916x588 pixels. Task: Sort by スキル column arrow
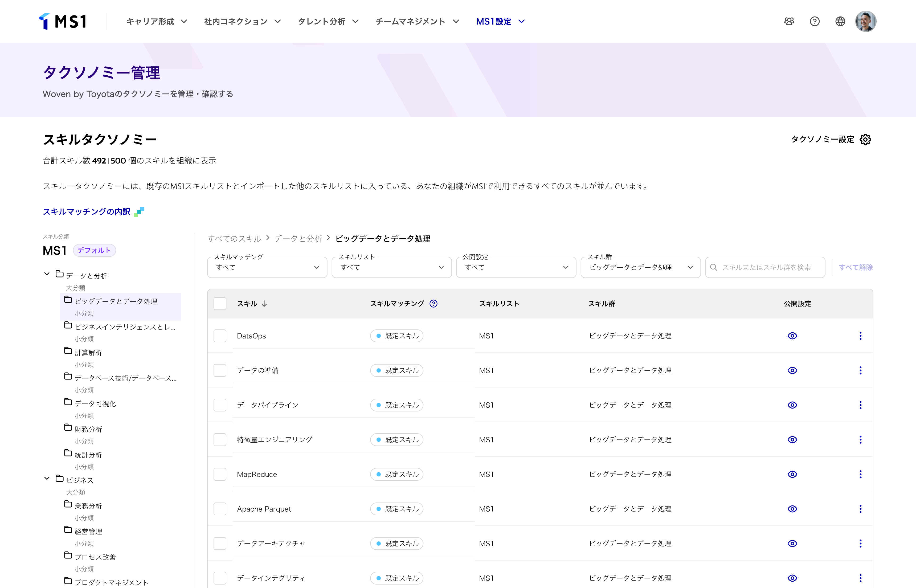pyautogui.click(x=264, y=304)
